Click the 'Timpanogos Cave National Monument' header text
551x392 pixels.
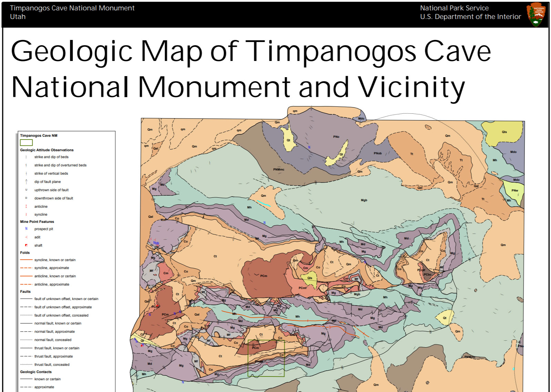click(72, 8)
